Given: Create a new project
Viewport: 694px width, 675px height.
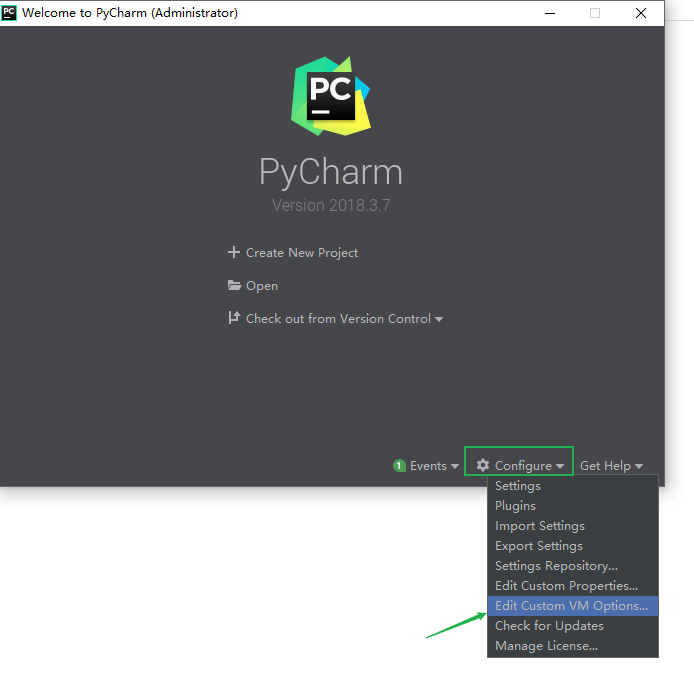Looking at the screenshot, I should 293,253.
